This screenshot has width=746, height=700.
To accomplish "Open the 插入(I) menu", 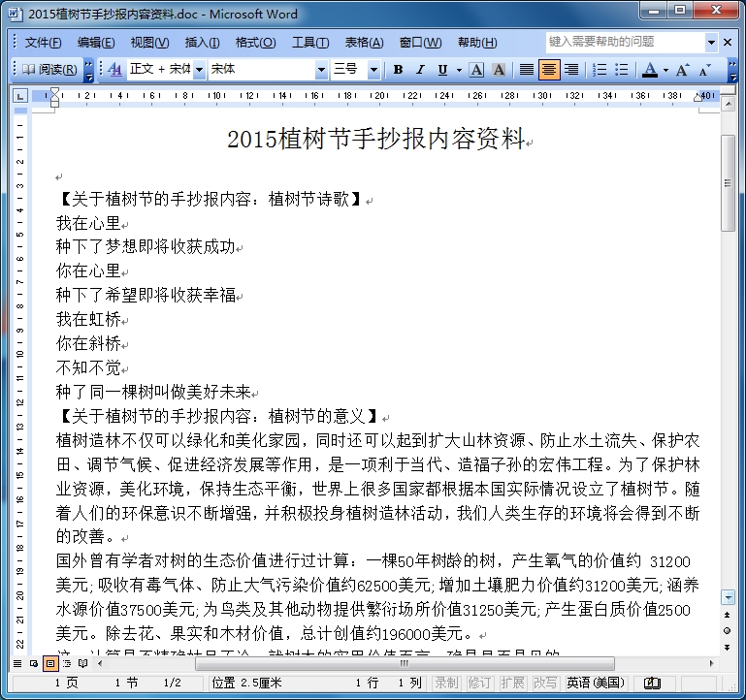I will coord(202,43).
